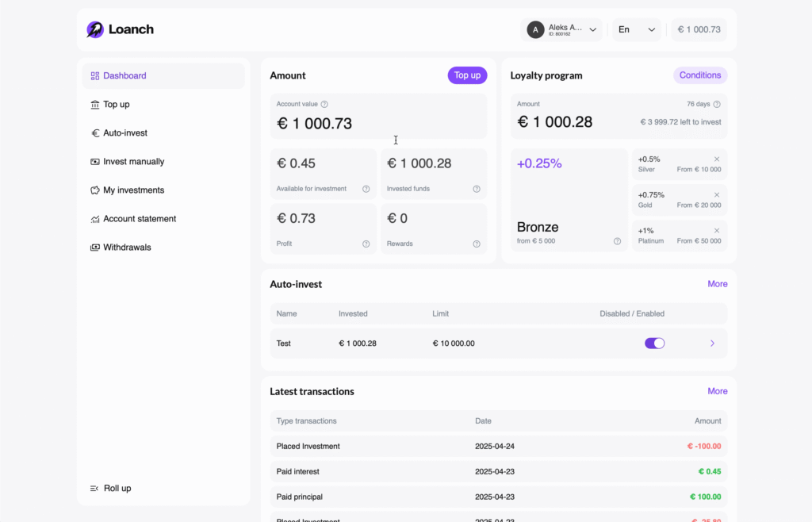Screen dimensions: 812x522
Task: Expand the En language selector
Action: [x=637, y=29]
